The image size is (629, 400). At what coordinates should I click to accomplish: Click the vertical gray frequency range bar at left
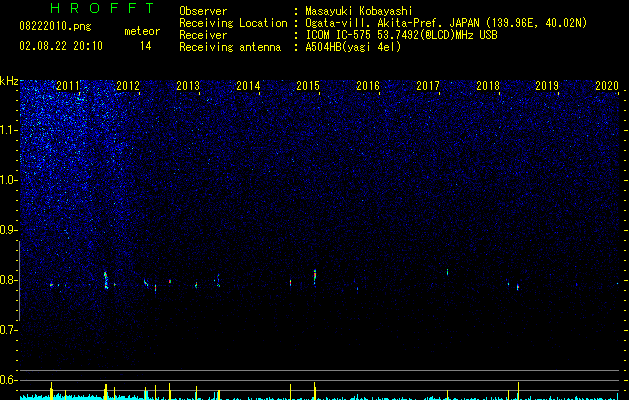19,280
